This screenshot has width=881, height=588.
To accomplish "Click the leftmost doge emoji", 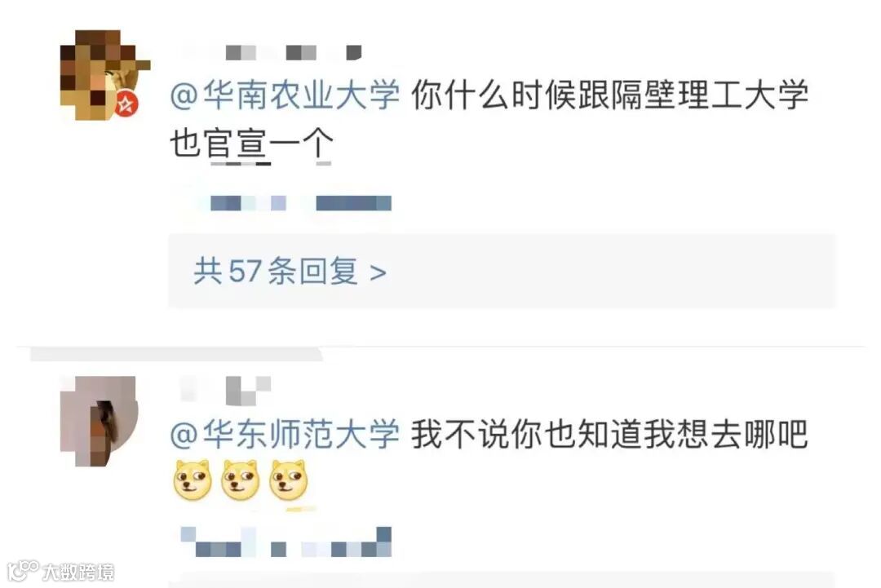I will coord(193,480).
